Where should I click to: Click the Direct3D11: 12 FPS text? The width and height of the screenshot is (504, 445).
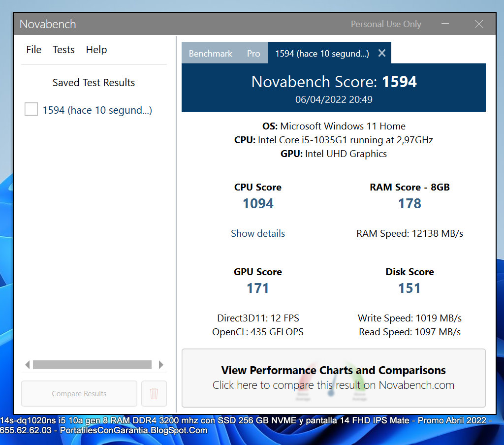[x=258, y=318]
